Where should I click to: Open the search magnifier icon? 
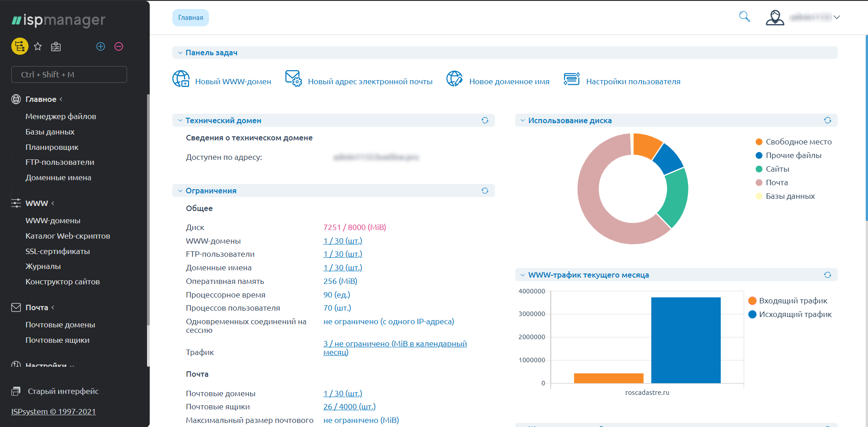coord(744,17)
